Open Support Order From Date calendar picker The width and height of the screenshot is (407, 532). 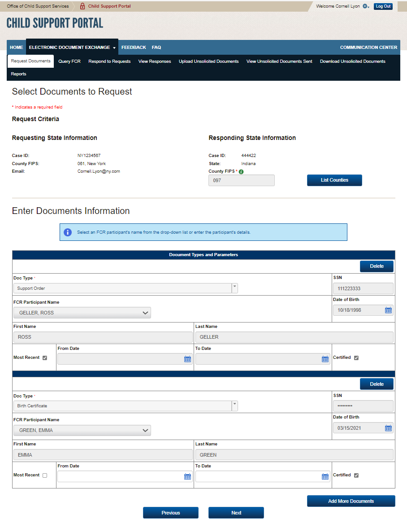click(x=187, y=359)
